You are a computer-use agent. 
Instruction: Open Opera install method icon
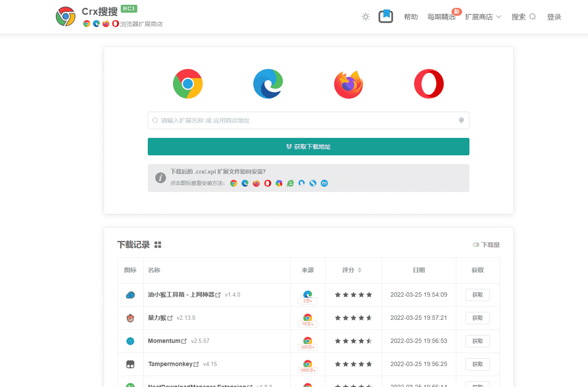click(268, 183)
